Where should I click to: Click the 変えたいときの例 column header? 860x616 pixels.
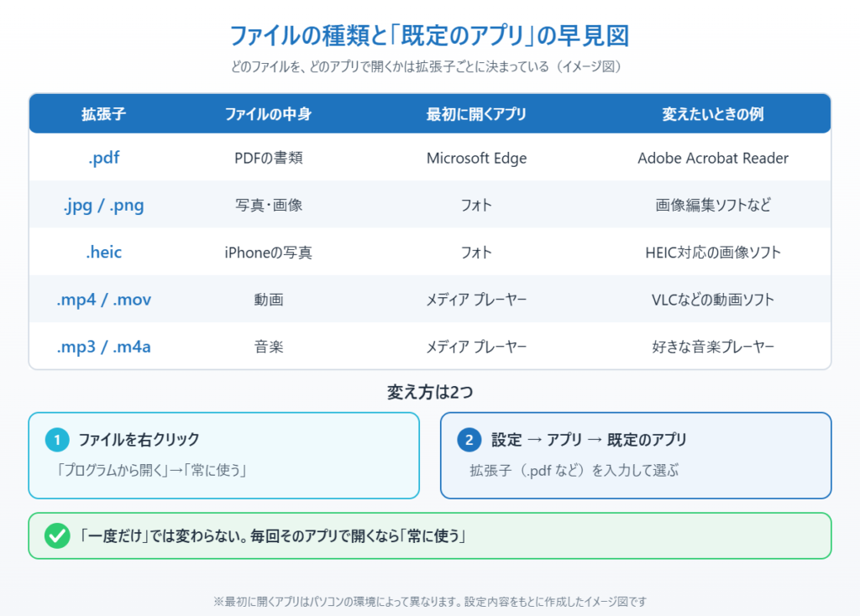click(712, 114)
